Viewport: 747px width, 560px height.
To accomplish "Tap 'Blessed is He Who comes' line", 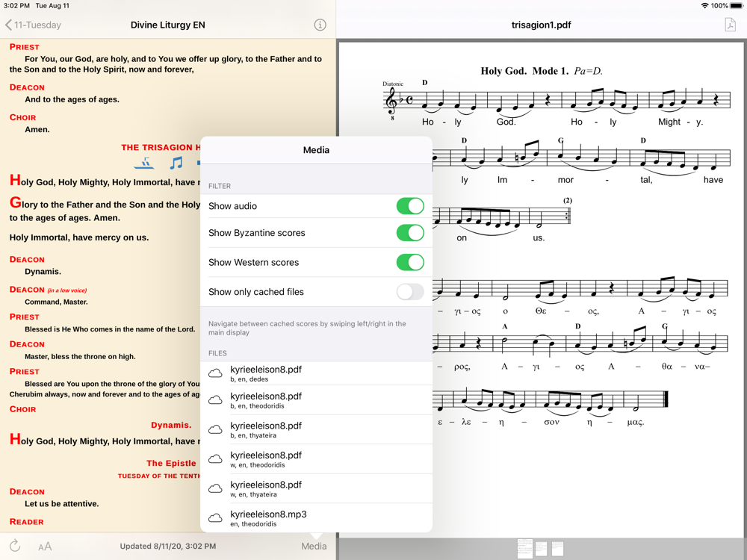I will pos(110,329).
